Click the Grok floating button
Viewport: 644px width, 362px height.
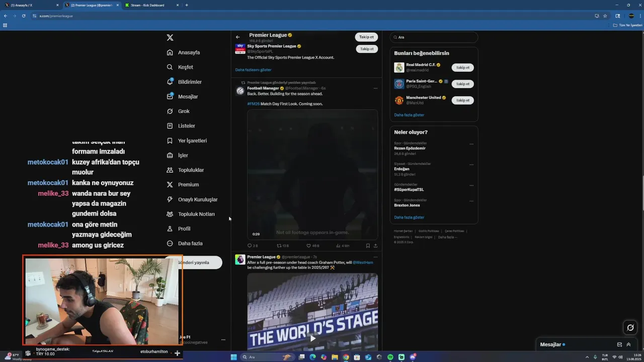630,328
